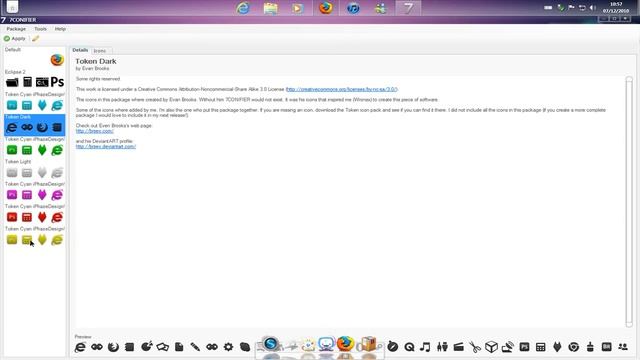Click the red calculator icon
This screenshot has height=360, width=640.
coord(27,218)
